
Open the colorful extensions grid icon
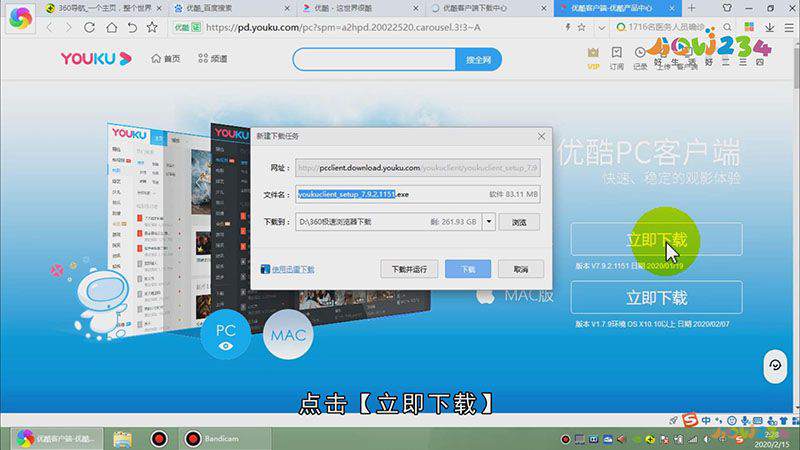(x=749, y=27)
